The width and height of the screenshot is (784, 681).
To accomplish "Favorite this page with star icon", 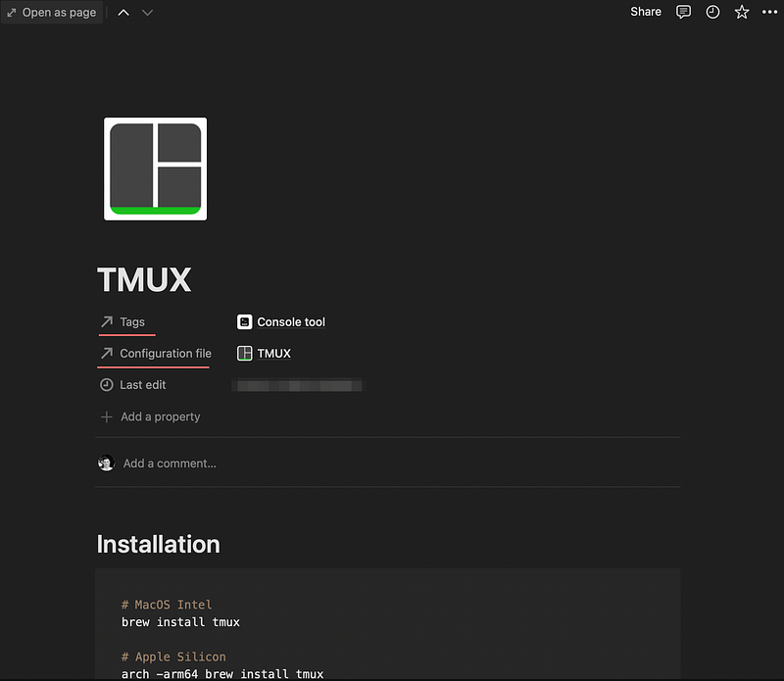I will click(x=742, y=12).
